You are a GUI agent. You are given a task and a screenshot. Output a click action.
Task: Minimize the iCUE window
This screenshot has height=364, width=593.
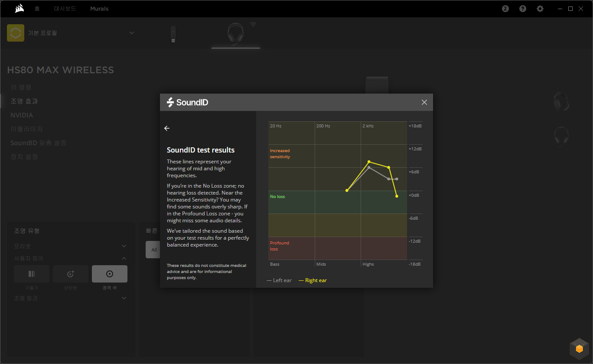560,9
